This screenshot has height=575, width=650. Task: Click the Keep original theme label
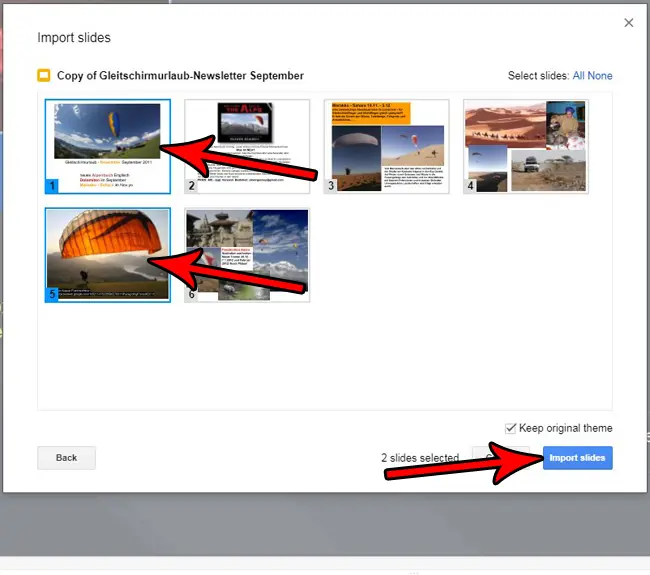click(x=566, y=428)
